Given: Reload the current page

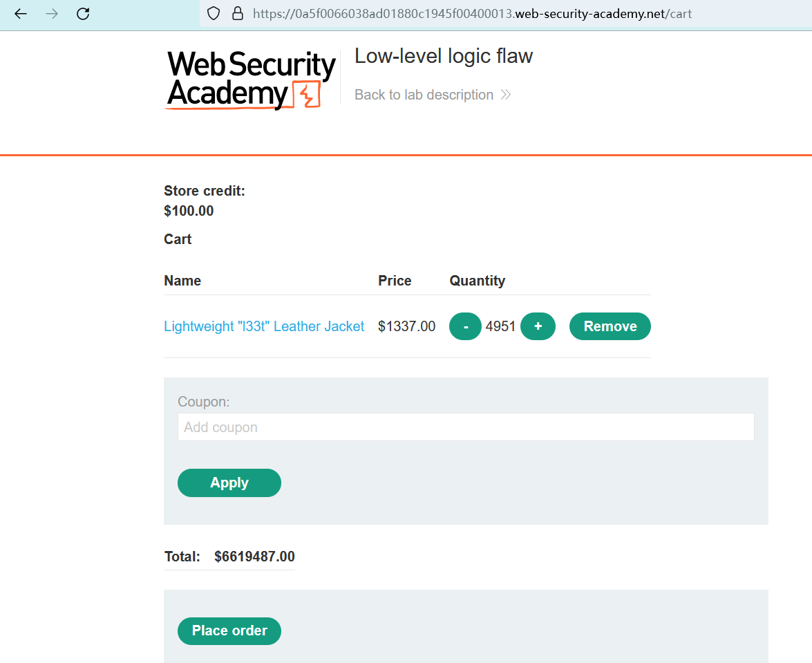Looking at the screenshot, I should [x=83, y=14].
